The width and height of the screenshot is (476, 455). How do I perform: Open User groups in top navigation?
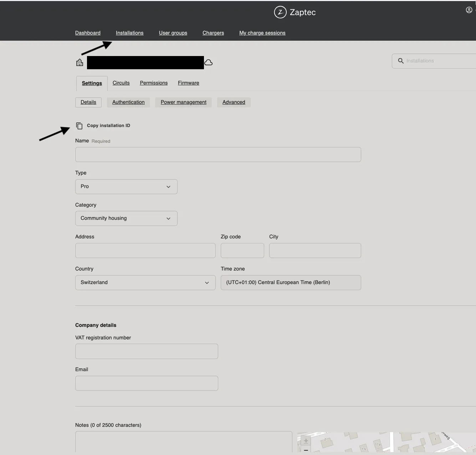coord(173,33)
